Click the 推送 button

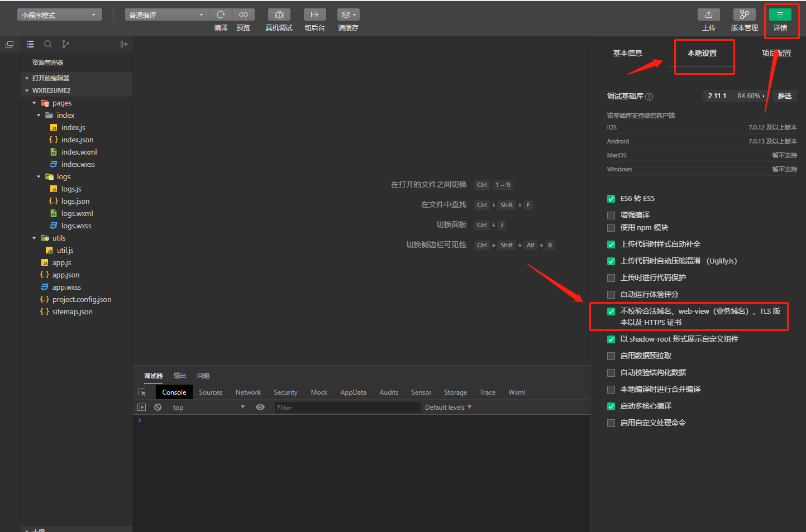[x=785, y=96]
